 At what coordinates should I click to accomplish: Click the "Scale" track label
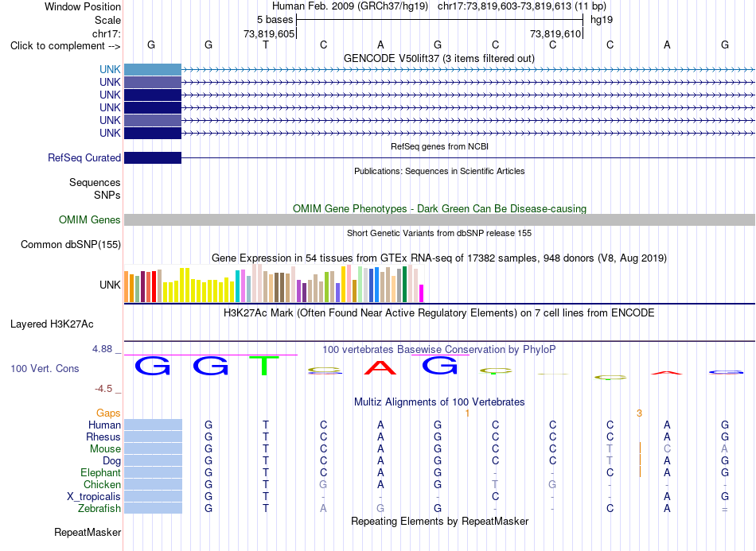107,20
